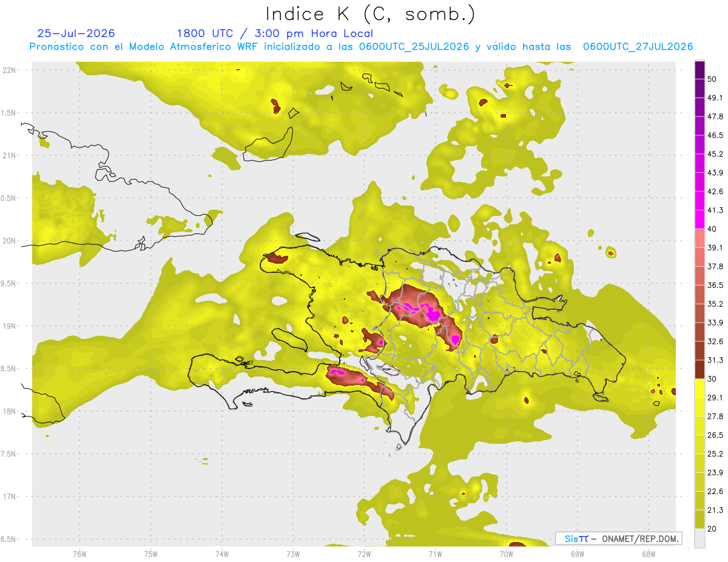Click the '36.5' value on the color scale
728x562 pixels.
716,285
